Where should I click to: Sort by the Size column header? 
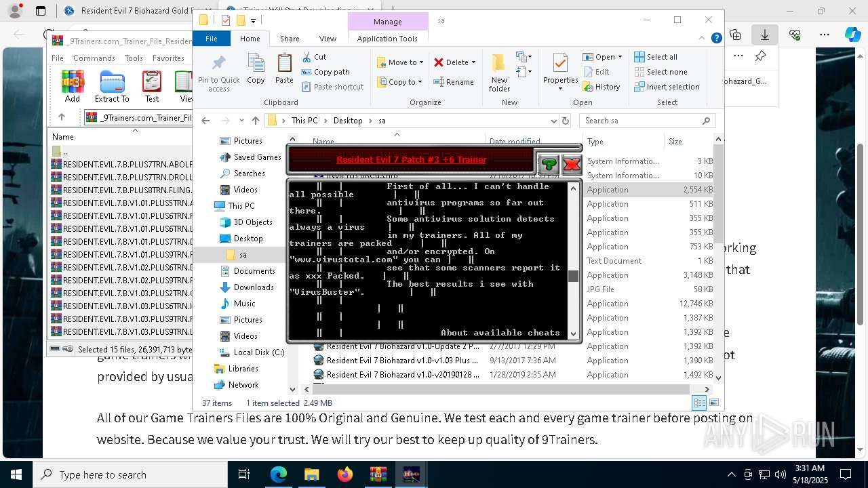pos(675,142)
